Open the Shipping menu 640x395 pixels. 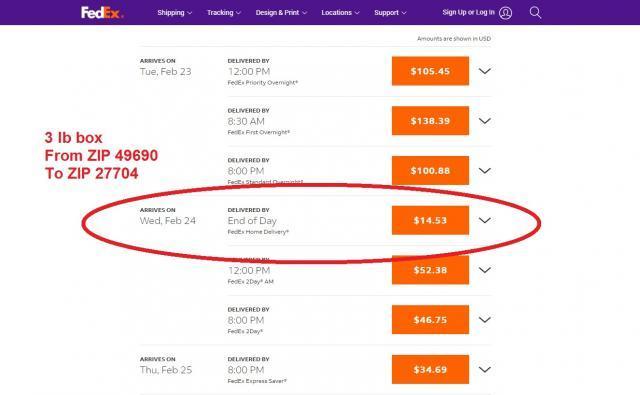click(x=174, y=13)
